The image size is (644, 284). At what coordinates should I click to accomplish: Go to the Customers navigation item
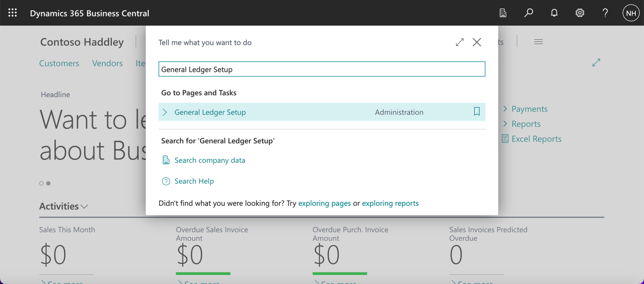click(59, 63)
